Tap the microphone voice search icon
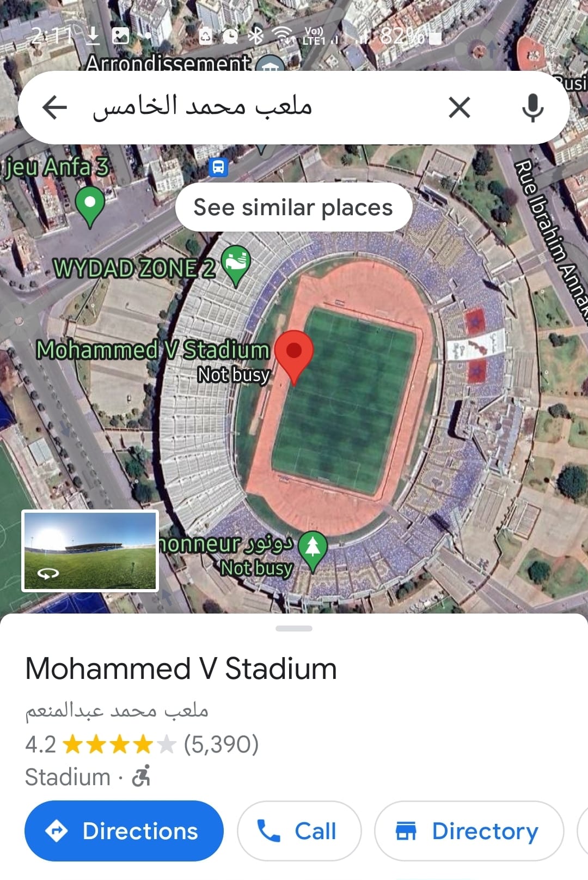Image resolution: width=588 pixels, height=880 pixels. [532, 107]
